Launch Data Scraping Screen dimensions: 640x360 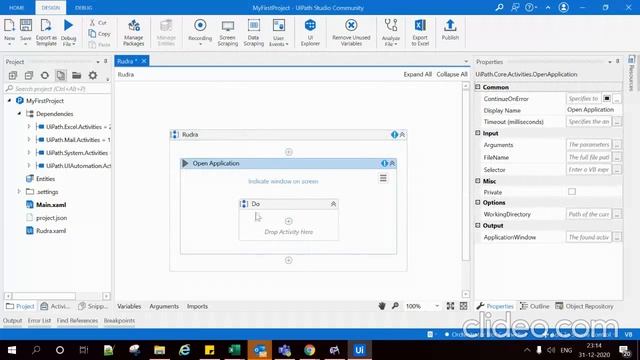(x=253, y=32)
